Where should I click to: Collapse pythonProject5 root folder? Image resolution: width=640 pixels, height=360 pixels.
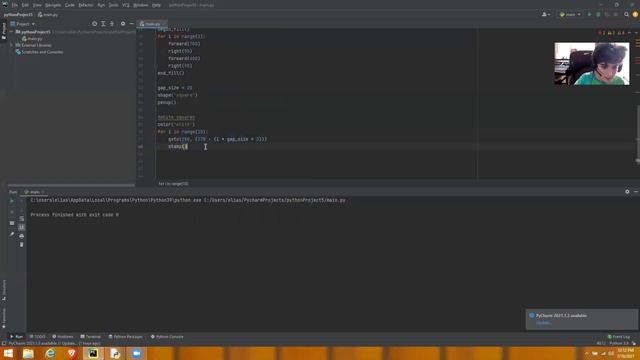(11, 31)
